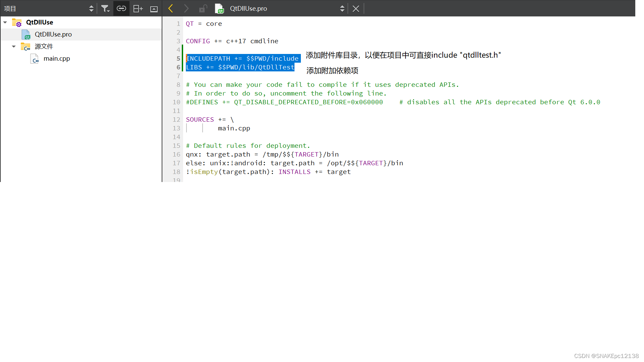The width and height of the screenshot is (644, 362).
Task: Click the qnx: target.path line
Action: tap(262, 154)
